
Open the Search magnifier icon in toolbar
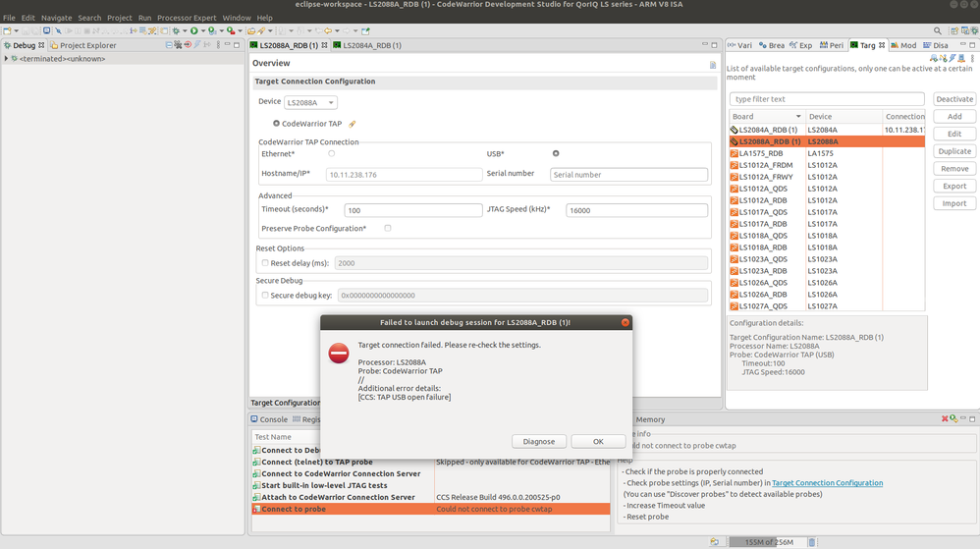tap(938, 31)
